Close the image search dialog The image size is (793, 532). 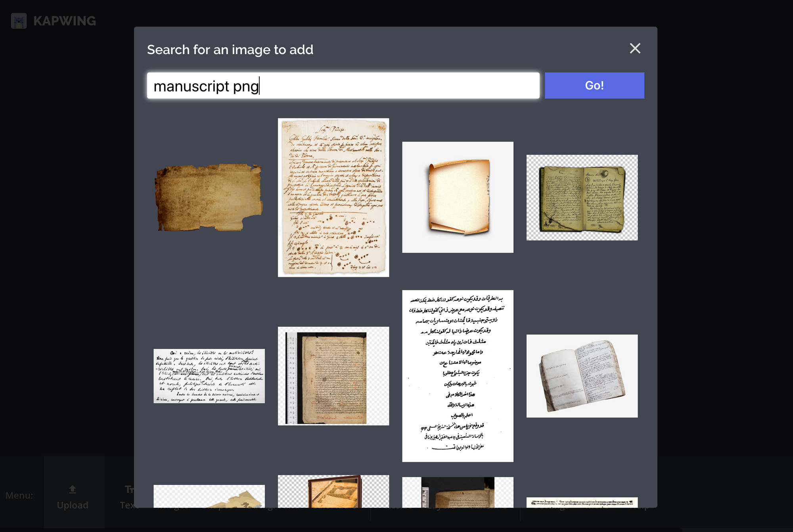pyautogui.click(x=635, y=48)
